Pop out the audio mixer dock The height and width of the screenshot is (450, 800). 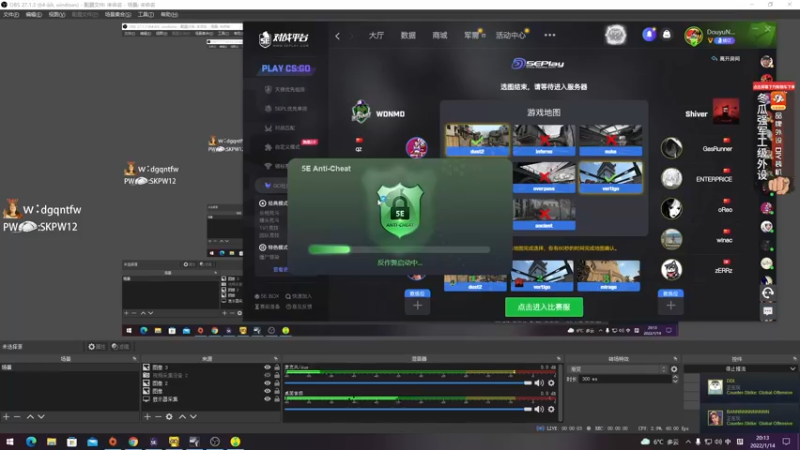559,359
